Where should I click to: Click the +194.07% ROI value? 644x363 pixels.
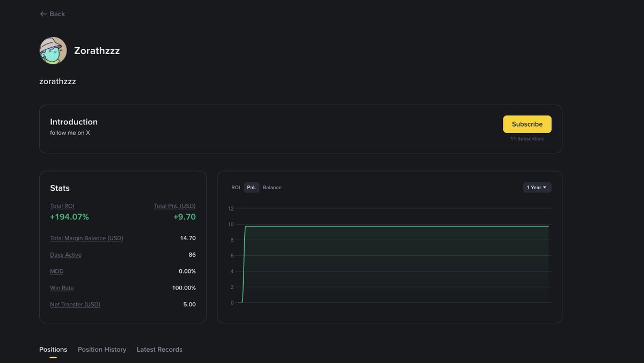coord(70,217)
